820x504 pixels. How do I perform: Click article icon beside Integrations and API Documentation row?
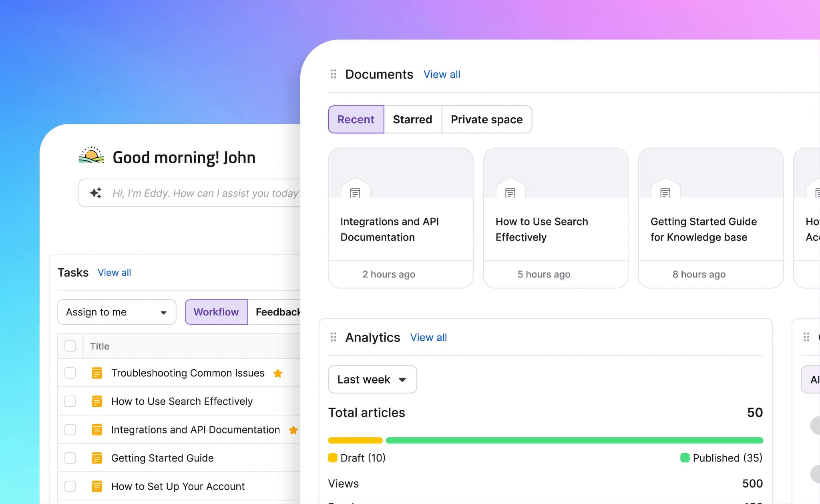coord(97,430)
